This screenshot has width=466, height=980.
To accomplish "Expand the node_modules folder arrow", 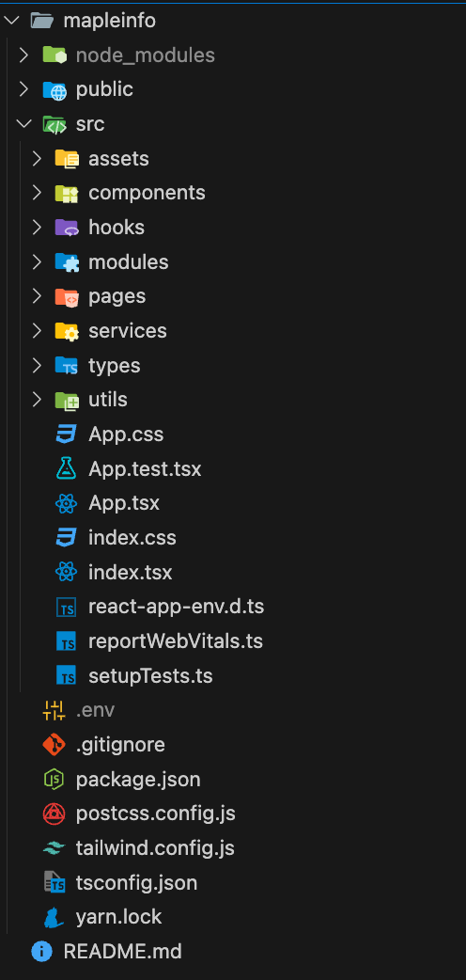I will [x=23, y=55].
